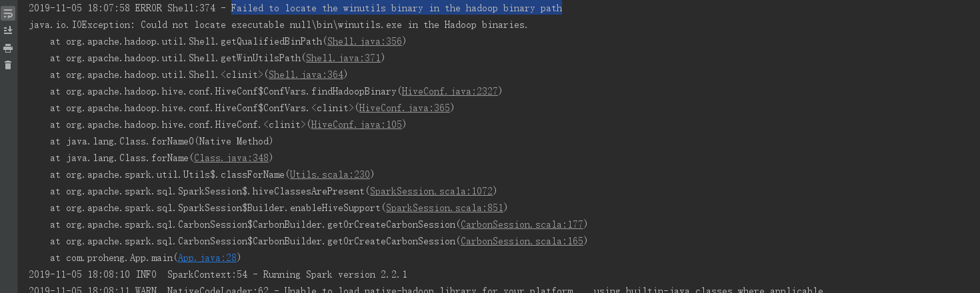
Task: Open the Shell.java:356 stack trace link
Action: coord(364,41)
